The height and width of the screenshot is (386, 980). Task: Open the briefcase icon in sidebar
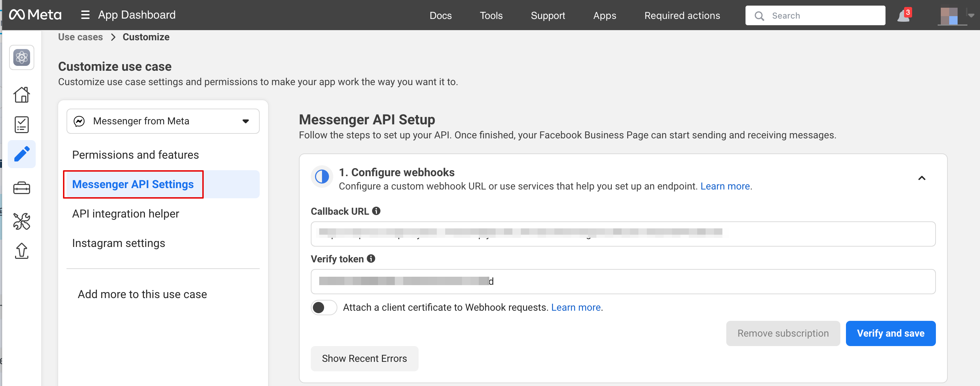(x=22, y=188)
